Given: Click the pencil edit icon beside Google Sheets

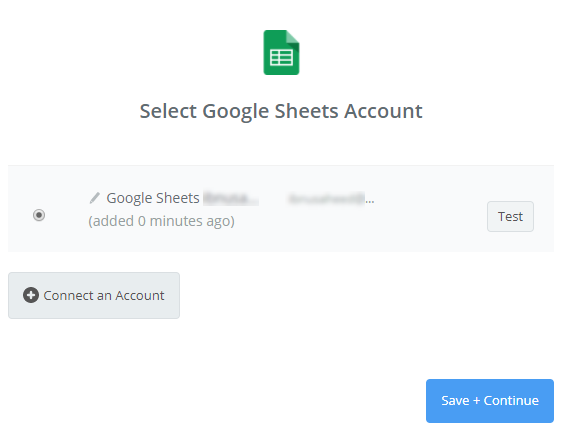Looking at the screenshot, I should [95, 198].
